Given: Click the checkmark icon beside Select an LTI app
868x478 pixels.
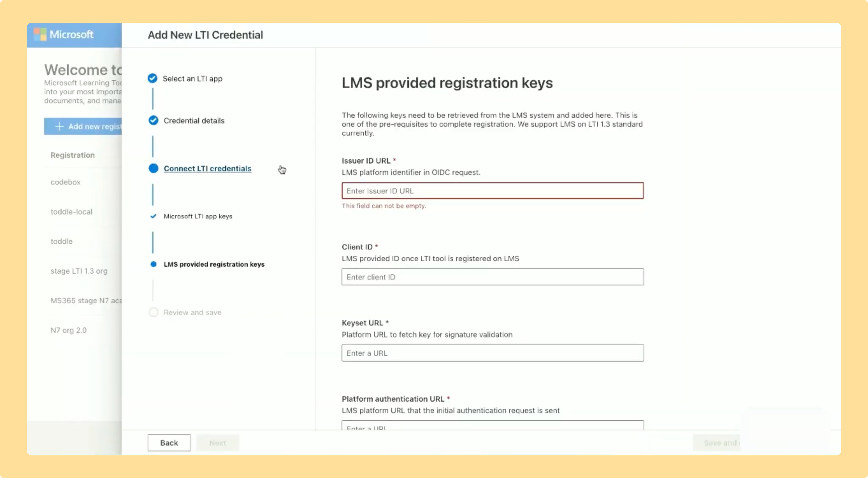Looking at the screenshot, I should click(152, 78).
